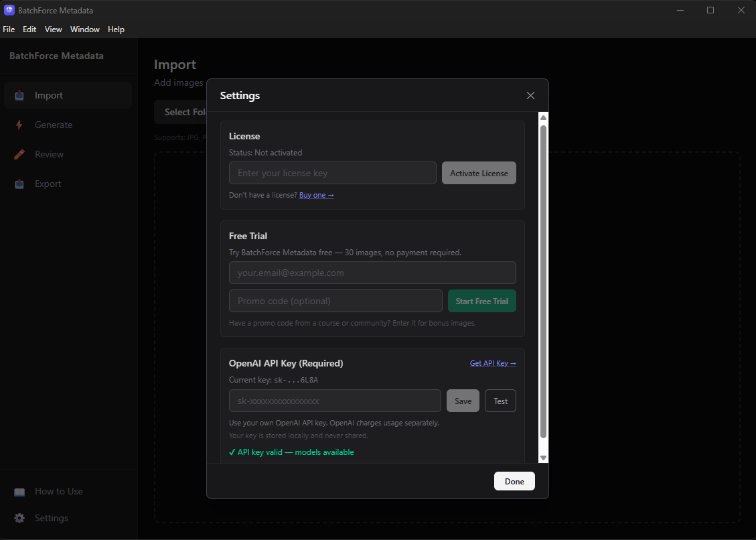The width and height of the screenshot is (756, 540).
Task: Open the Buy one license link
Action: click(x=316, y=195)
